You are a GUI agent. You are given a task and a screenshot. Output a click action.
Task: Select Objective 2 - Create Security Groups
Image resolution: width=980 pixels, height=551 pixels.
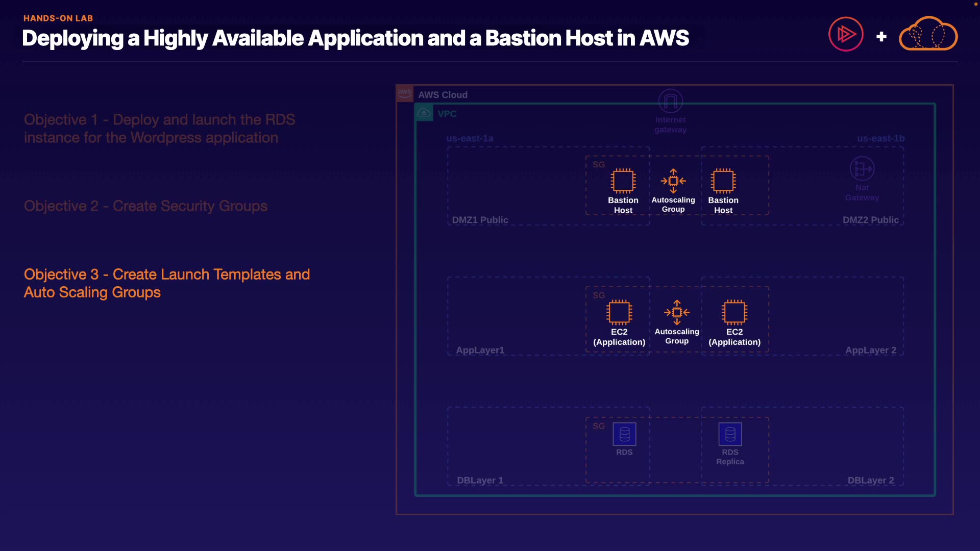pyautogui.click(x=145, y=206)
